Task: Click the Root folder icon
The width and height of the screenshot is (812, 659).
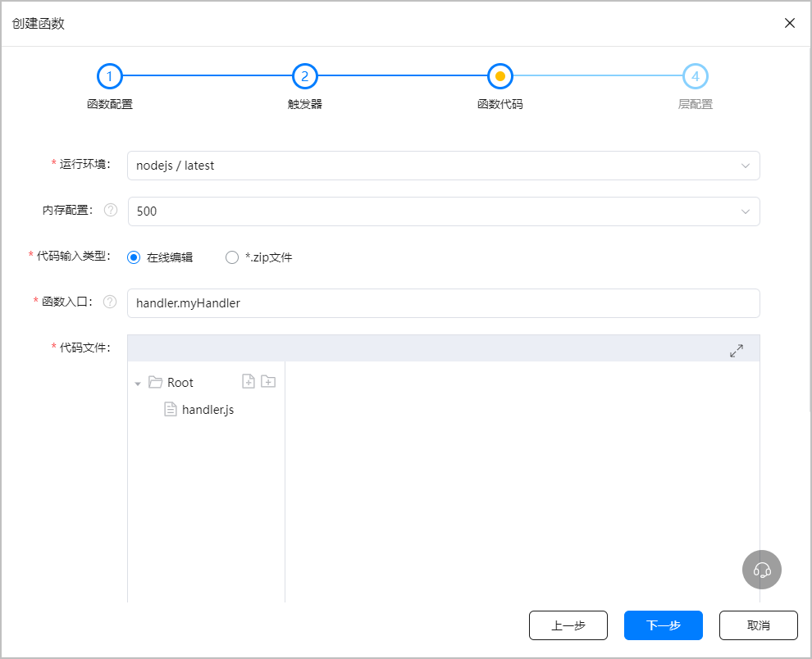Action: click(155, 382)
